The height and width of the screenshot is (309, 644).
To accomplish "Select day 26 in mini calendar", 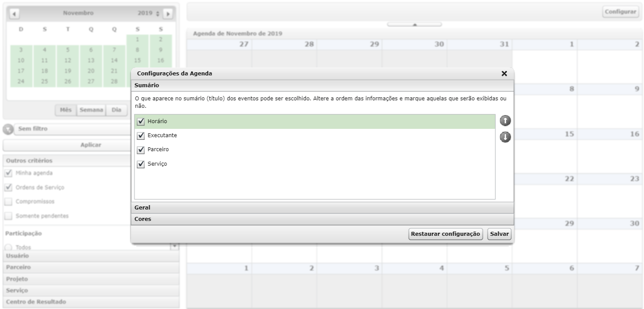I will (67, 82).
